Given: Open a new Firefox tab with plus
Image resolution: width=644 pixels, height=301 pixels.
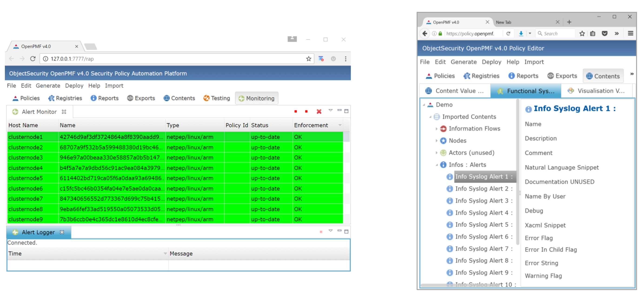Looking at the screenshot, I should click(569, 22).
